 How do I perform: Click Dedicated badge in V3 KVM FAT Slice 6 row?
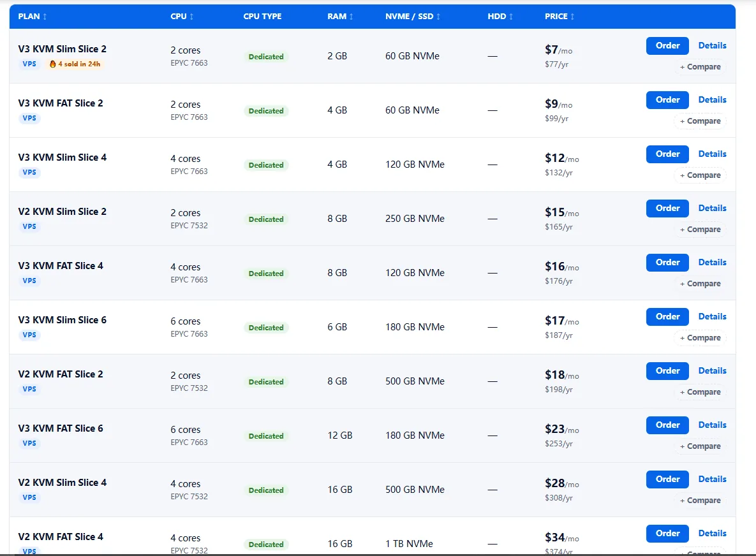(266, 436)
